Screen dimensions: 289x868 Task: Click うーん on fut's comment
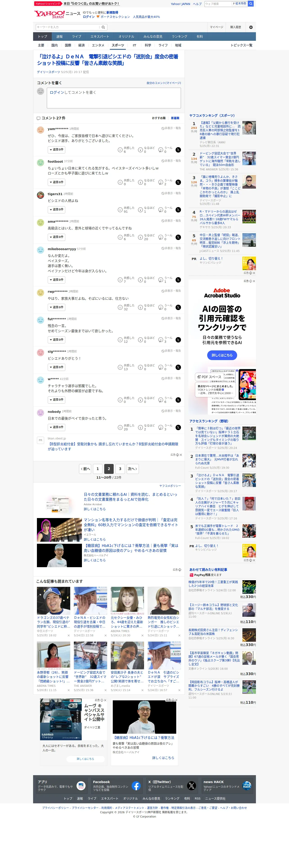pos(165,340)
